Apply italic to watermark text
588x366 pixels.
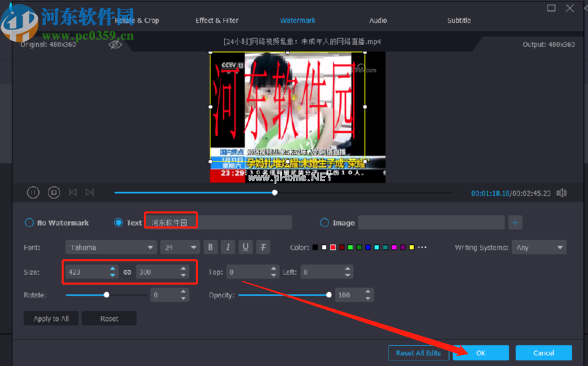coord(228,247)
